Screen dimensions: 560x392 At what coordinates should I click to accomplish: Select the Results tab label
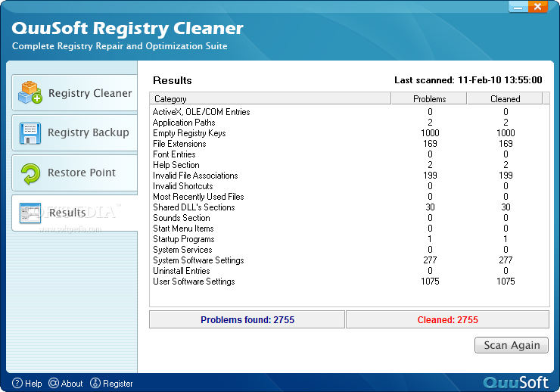pos(67,213)
